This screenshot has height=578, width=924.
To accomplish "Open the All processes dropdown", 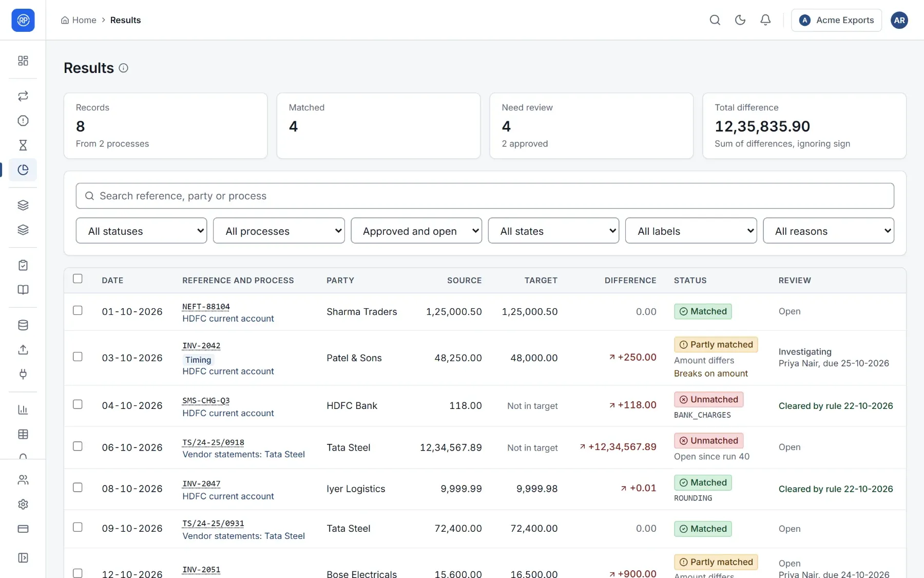I will click(x=279, y=231).
